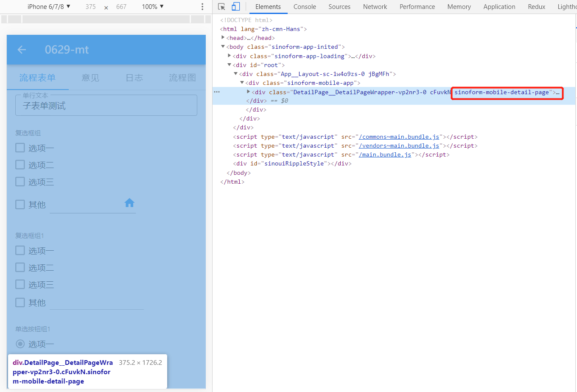Select the html lang zh-cmn-Hans line

tap(263, 29)
